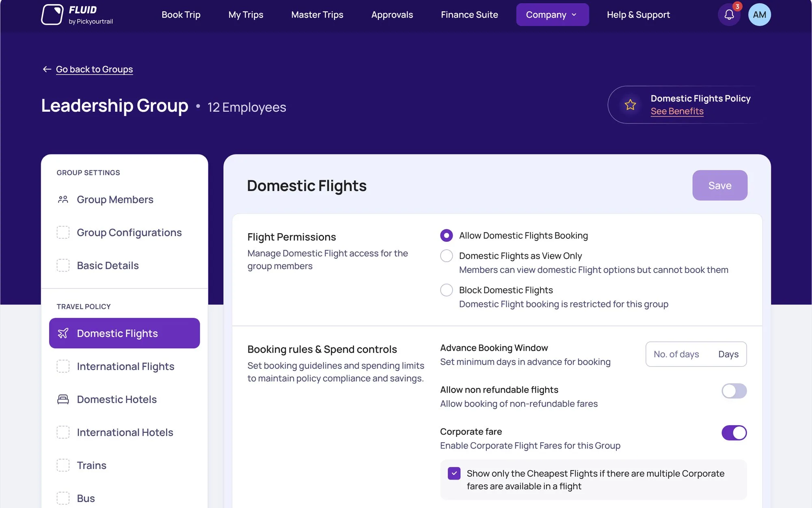Open Help & Support

[638, 15]
